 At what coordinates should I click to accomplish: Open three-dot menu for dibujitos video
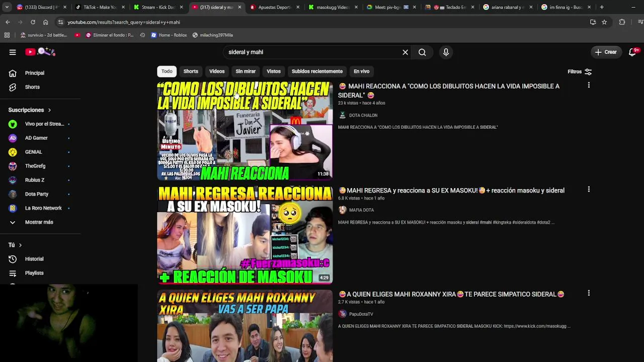(589, 85)
